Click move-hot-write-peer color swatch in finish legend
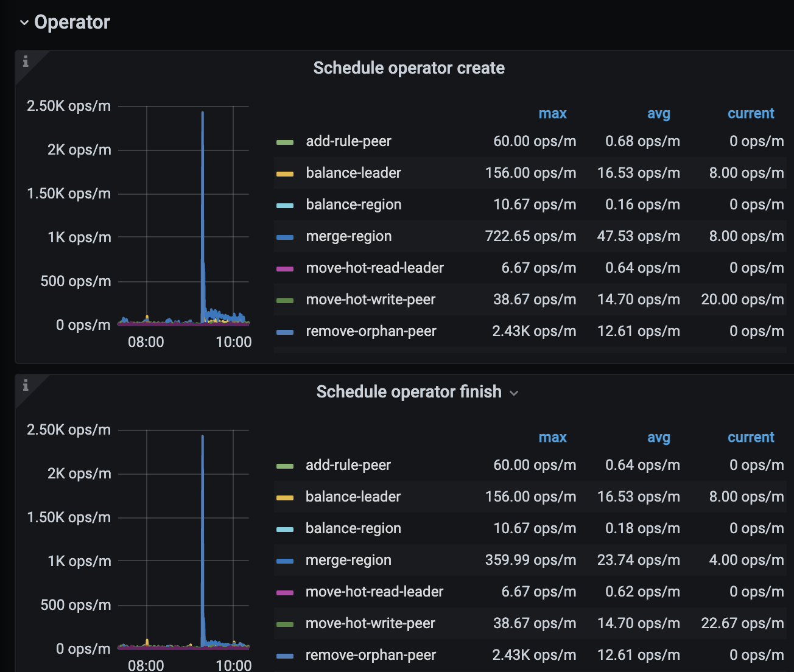The image size is (794, 672). click(x=285, y=625)
